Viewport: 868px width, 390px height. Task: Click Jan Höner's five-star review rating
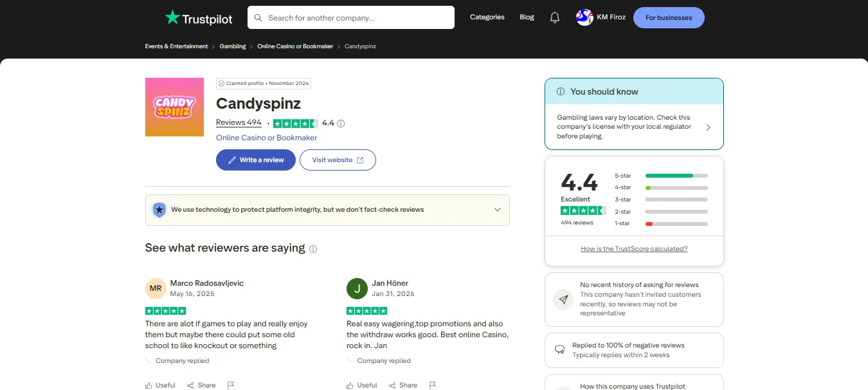point(366,311)
